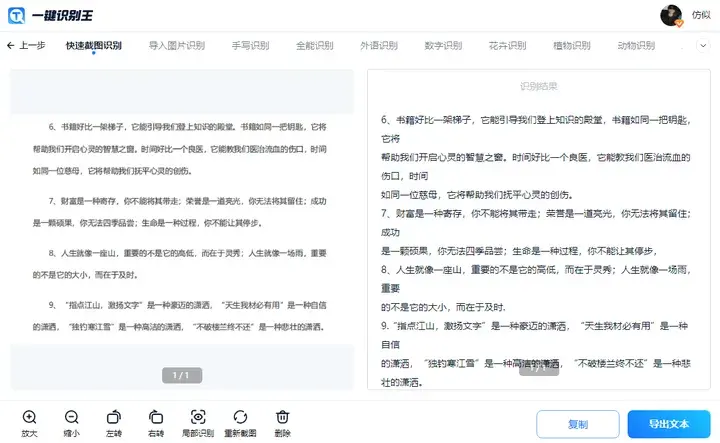Click the 一键识别王 app logo icon

click(x=17, y=16)
